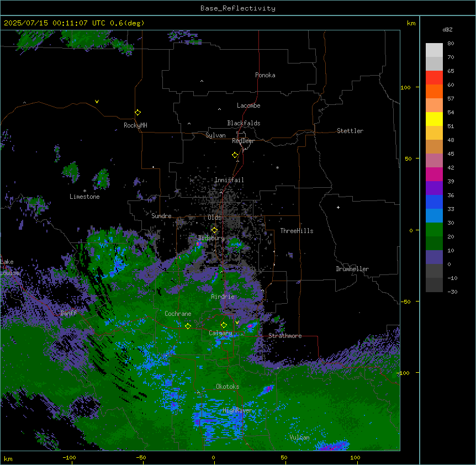Select the yellow diamond marker south of RedDeer

[235, 155]
